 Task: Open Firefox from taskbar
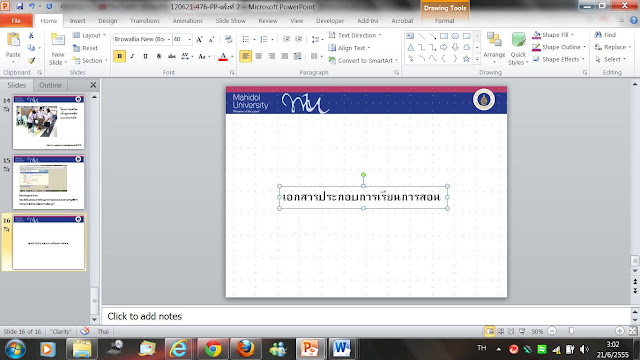coord(246,349)
